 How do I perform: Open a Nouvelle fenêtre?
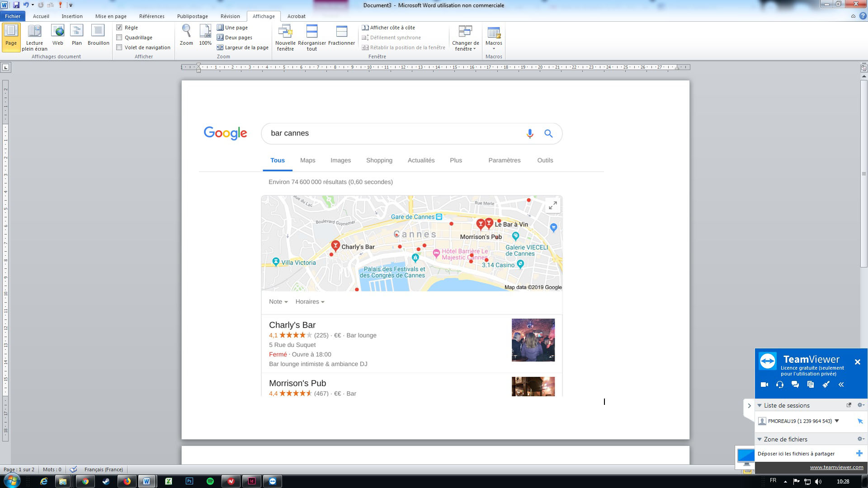click(x=285, y=38)
